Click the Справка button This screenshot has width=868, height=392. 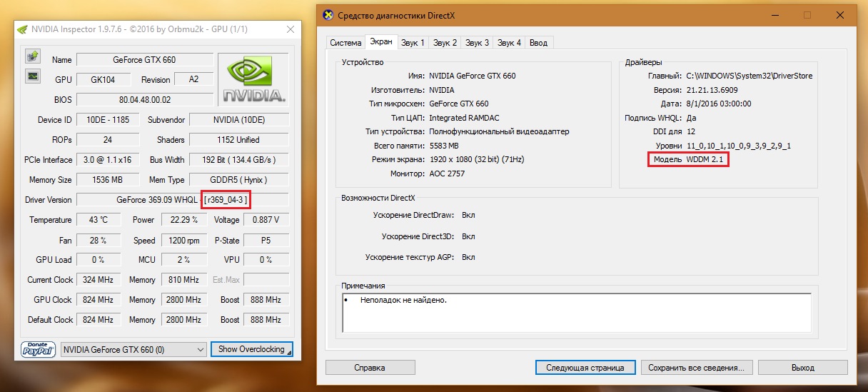(370, 368)
